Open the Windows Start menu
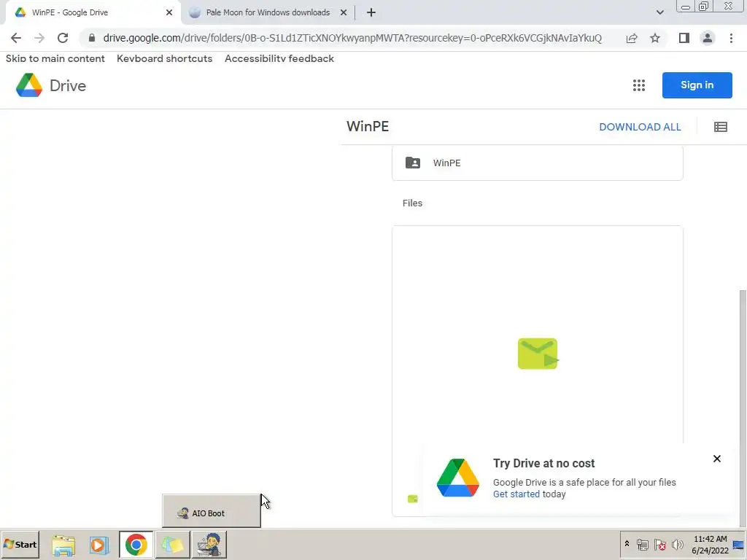Image resolution: width=747 pixels, height=560 pixels. [20, 544]
